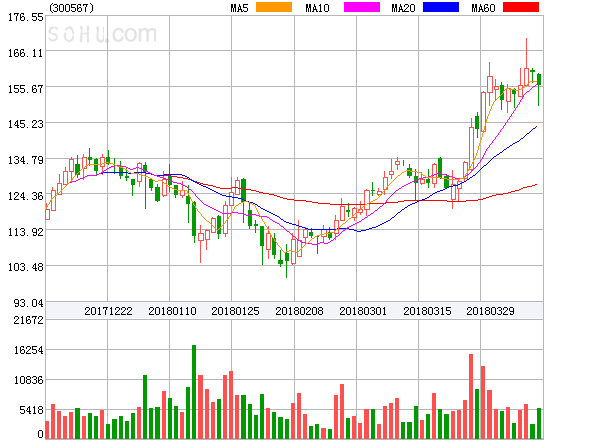Click the 16254 volume axis label
The image size is (600, 440).
(29, 350)
